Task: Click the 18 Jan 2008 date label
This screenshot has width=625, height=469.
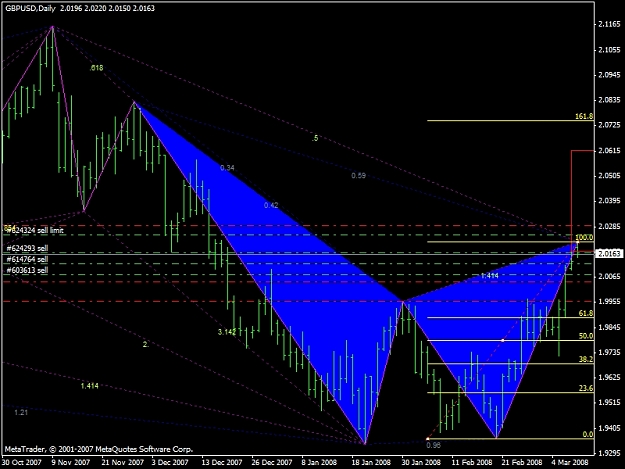Action: (371, 462)
